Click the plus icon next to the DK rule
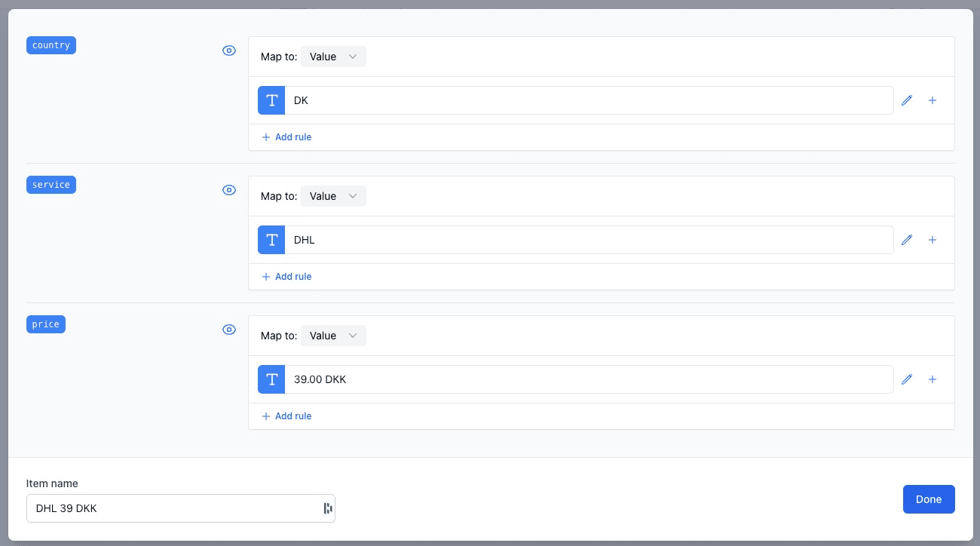980x546 pixels. point(933,100)
